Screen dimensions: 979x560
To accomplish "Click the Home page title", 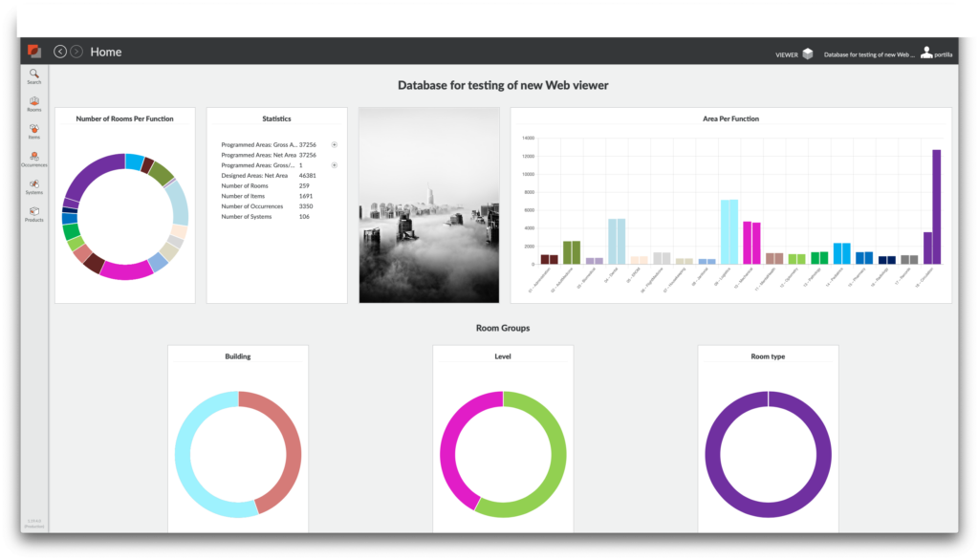I will click(x=106, y=52).
